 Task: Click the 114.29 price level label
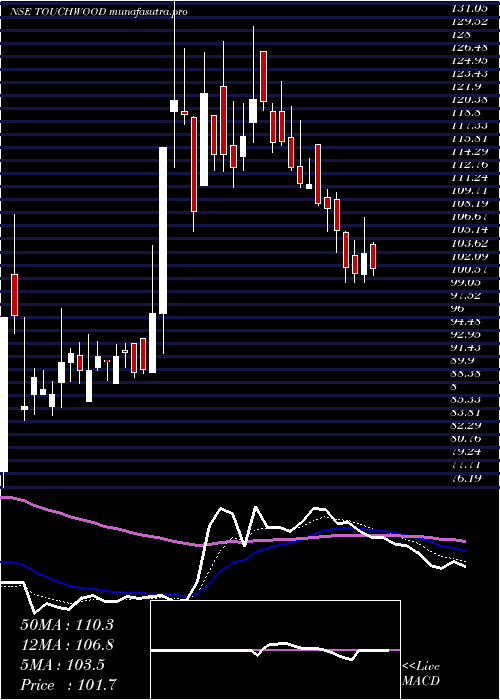pyautogui.click(x=470, y=151)
